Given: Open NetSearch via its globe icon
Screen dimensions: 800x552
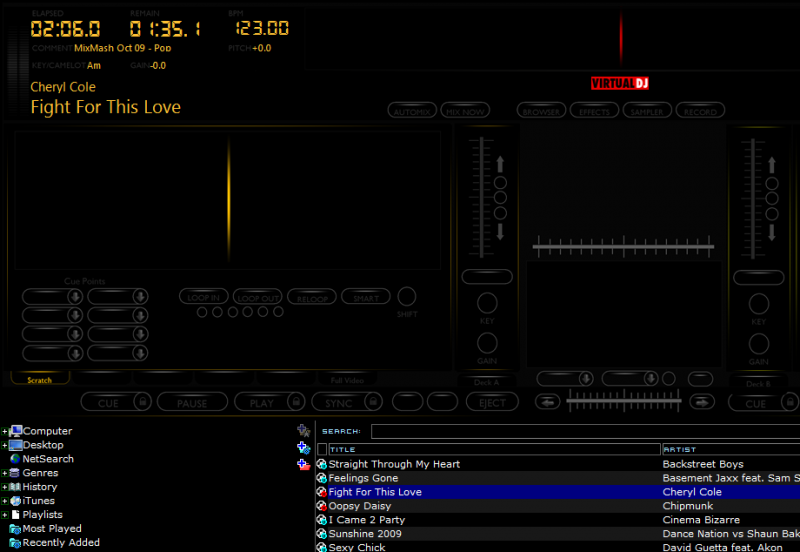Looking at the screenshot, I should tap(15, 459).
